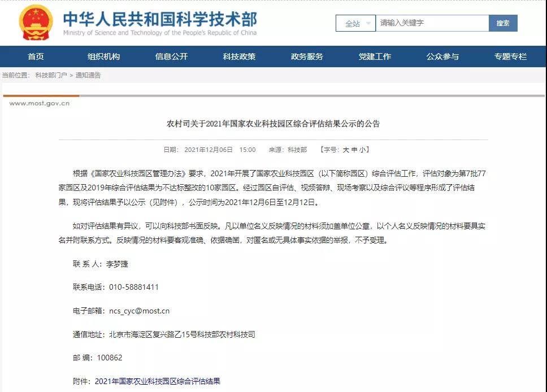Click the 搜索 search button
The image size is (547, 392).
click(x=503, y=23)
